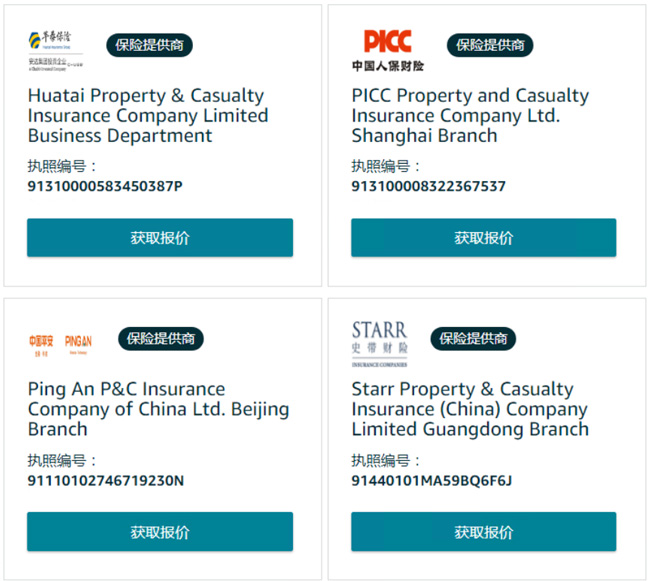This screenshot has width=650, height=581.
Task: Select license number 913100008322367537
Action: (429, 186)
